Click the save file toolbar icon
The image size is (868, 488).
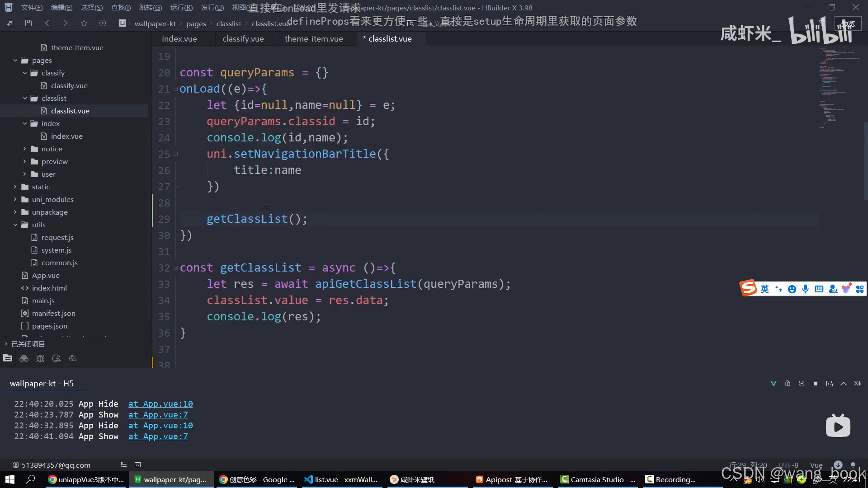click(28, 23)
